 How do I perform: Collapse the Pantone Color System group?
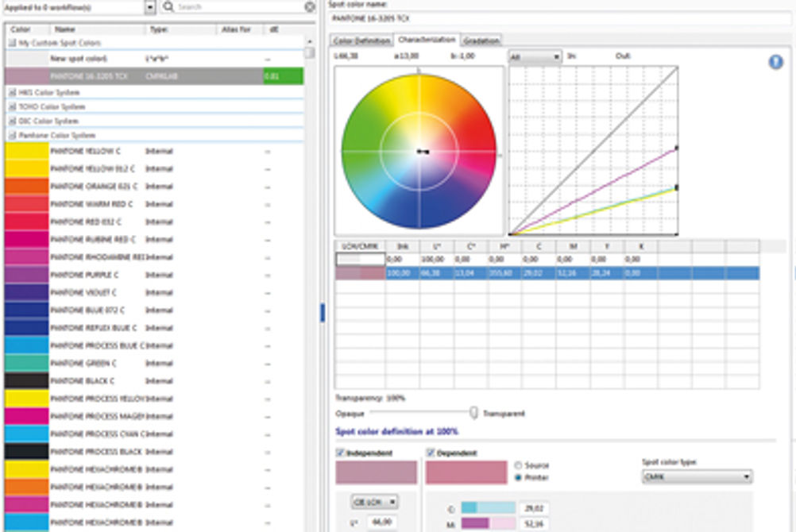(x=12, y=135)
